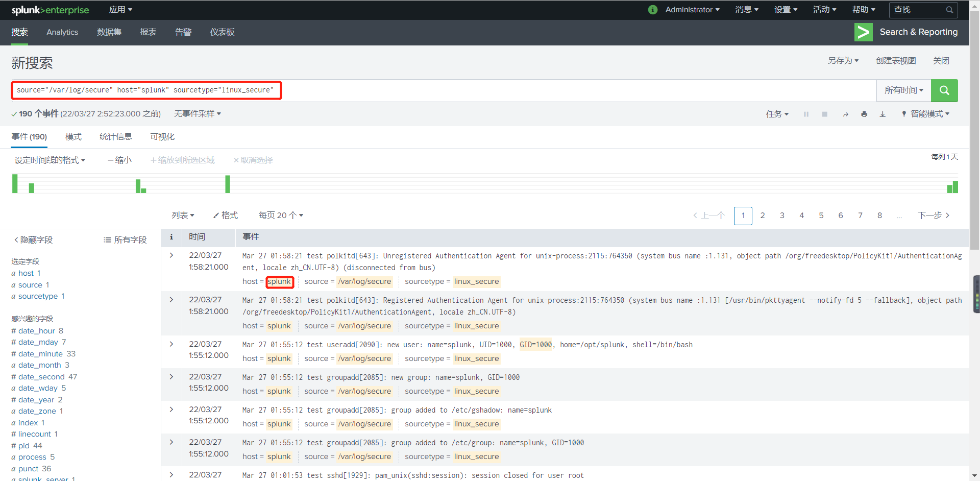Click Create Table View link

[x=896, y=61]
